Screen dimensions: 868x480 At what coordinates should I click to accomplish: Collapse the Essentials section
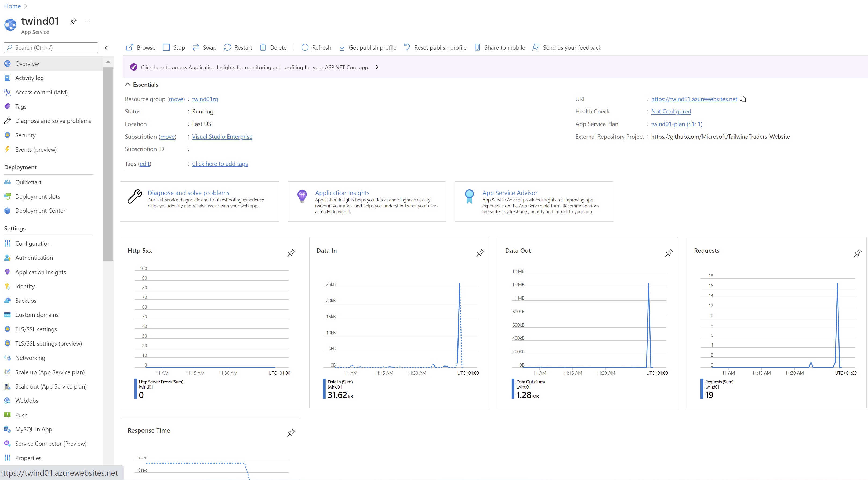point(128,85)
